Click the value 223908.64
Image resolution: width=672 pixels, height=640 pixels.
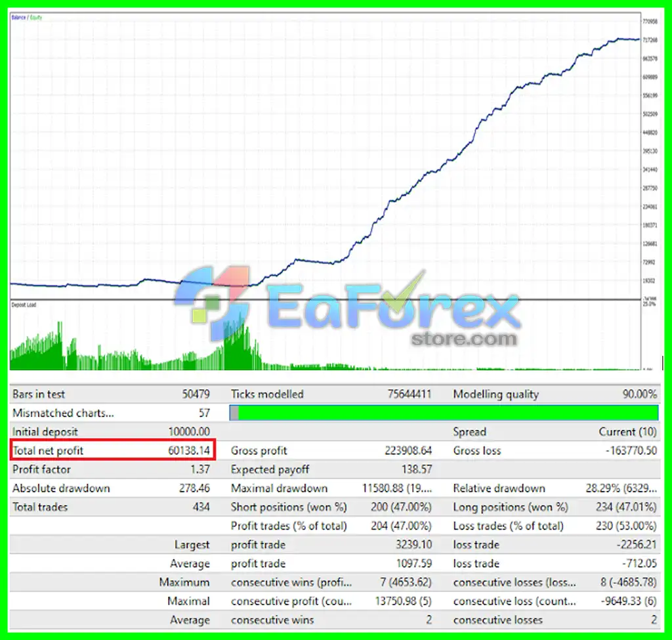click(x=408, y=451)
